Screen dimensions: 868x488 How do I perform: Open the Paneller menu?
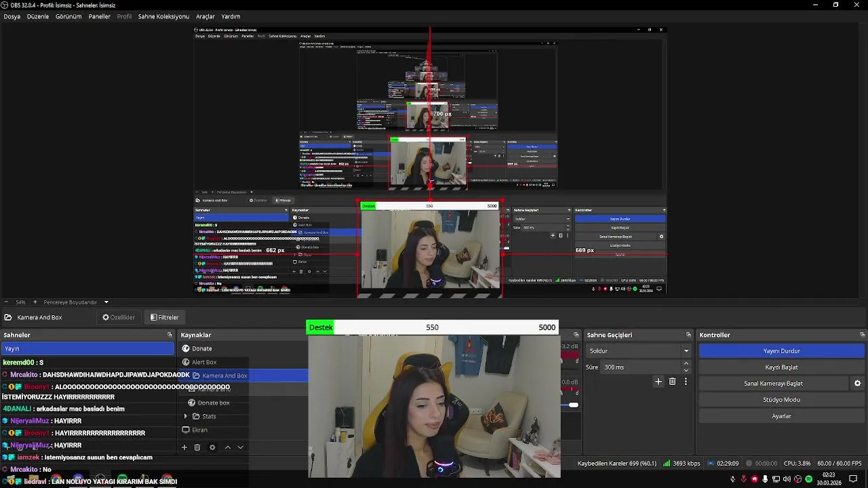(x=99, y=16)
